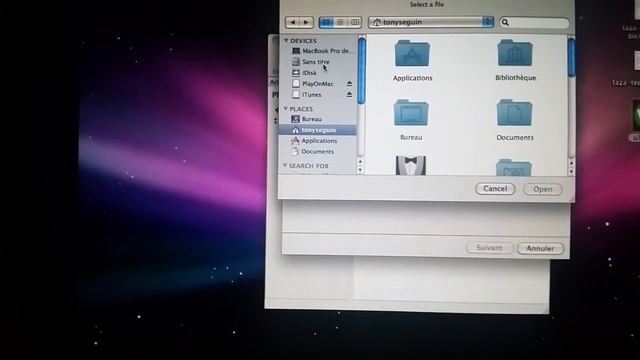Select tonyseguin home in sidebar
640x360 pixels.
tap(318, 130)
